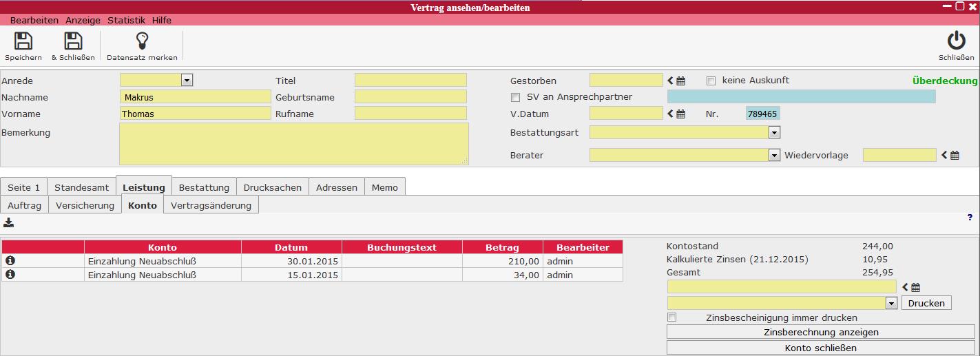The image size is (980, 356).
Task: Click the Schließen power icon
Action: [956, 41]
